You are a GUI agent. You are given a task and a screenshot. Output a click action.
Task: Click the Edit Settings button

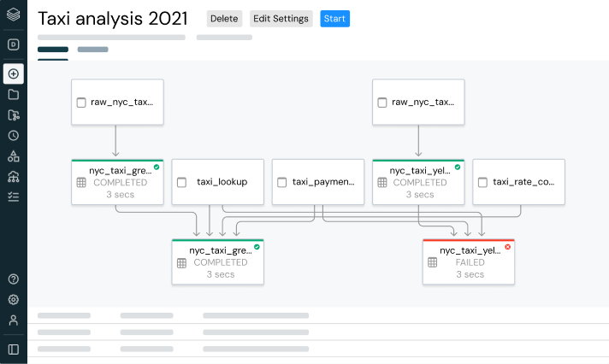[x=281, y=19]
